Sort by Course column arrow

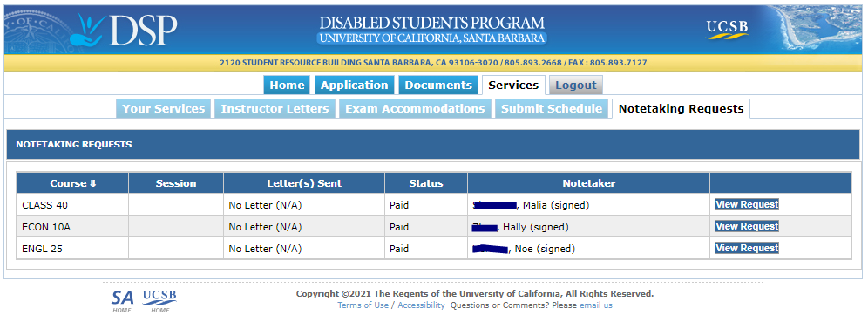point(93,183)
